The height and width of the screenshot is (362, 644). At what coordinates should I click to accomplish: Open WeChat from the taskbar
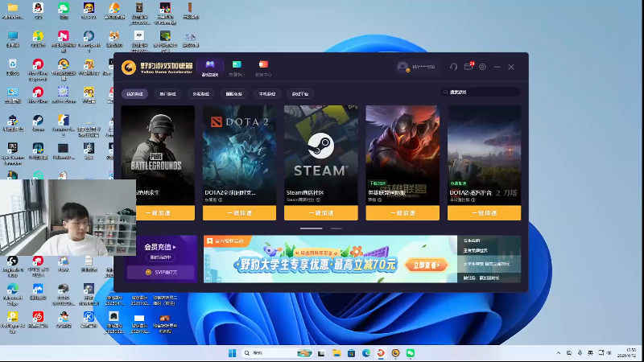pyautogui.click(x=411, y=353)
